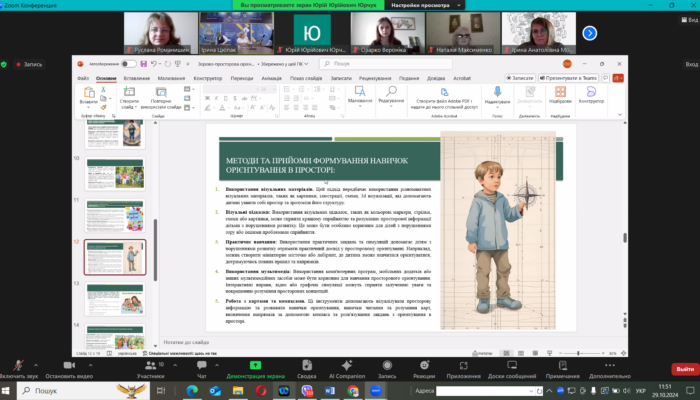
Task: Click the Записати button in PowerPoint
Action: pos(521,77)
